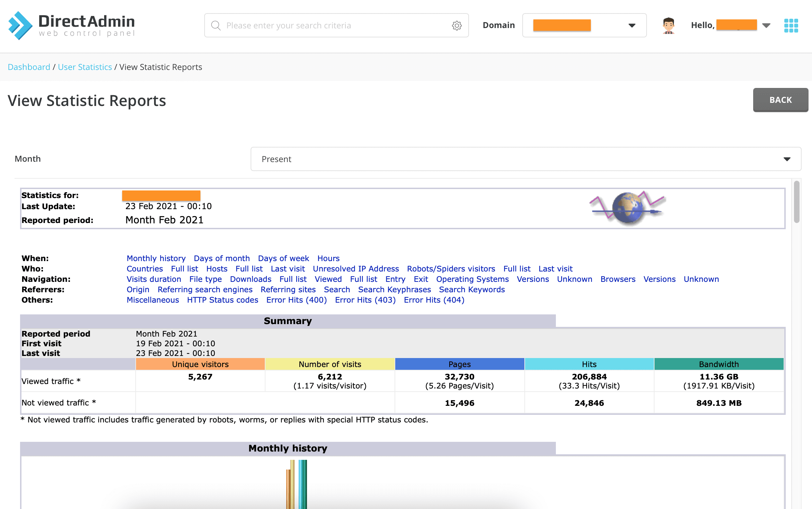
Task: View the Countries statistics link
Action: [145, 269]
